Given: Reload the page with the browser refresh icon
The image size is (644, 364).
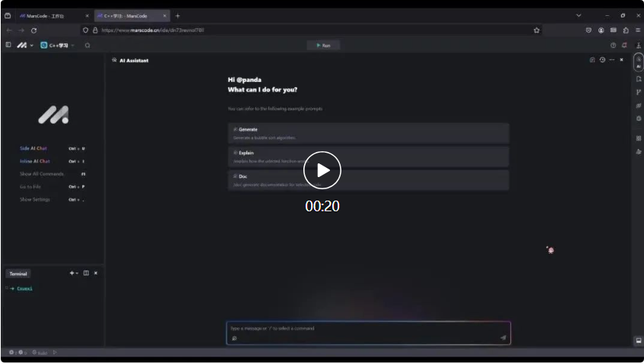Looking at the screenshot, I should pos(33,30).
